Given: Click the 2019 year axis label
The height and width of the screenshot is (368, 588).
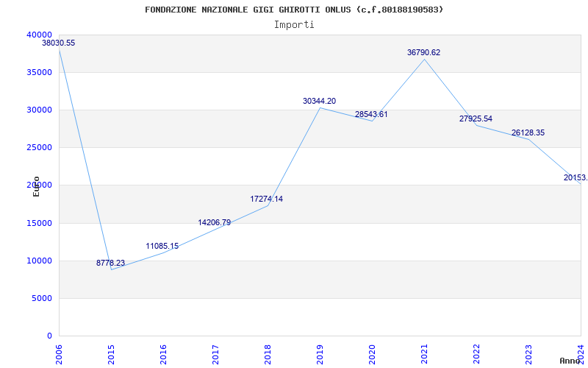Looking at the screenshot, I should click(320, 355).
